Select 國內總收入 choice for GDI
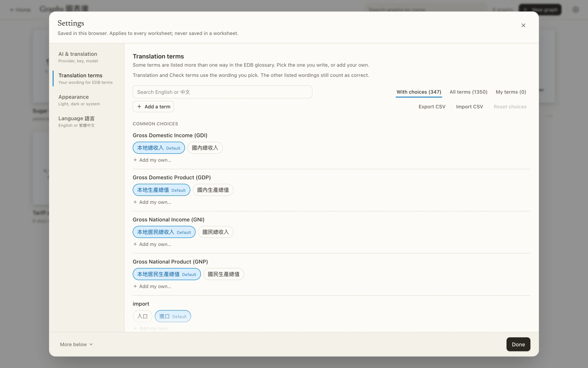Image resolution: width=588 pixels, height=368 pixels. 205,148
